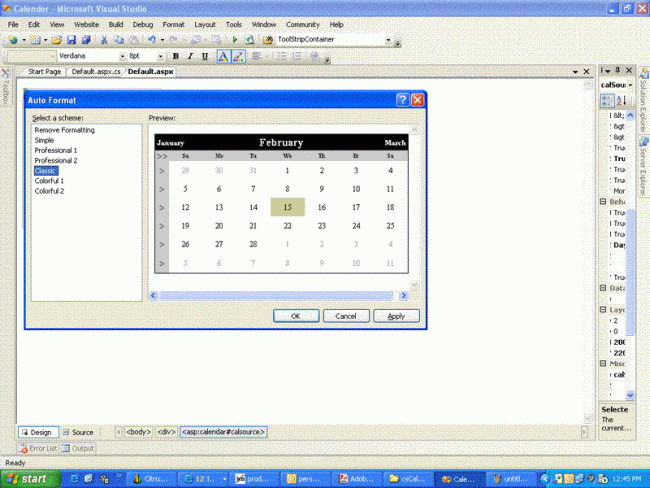Click the <asp:calendar#calsource> tag breadcrumb
This screenshot has width=650, height=488.
pyautogui.click(x=223, y=432)
